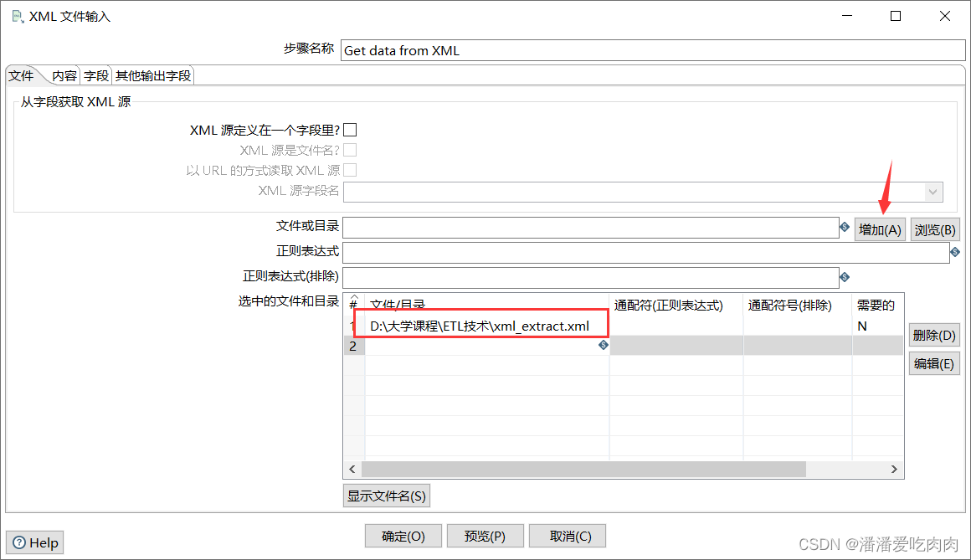Click the variable icon for 正则表达式(排除) field
Image resolution: width=971 pixels, height=560 pixels.
point(845,276)
